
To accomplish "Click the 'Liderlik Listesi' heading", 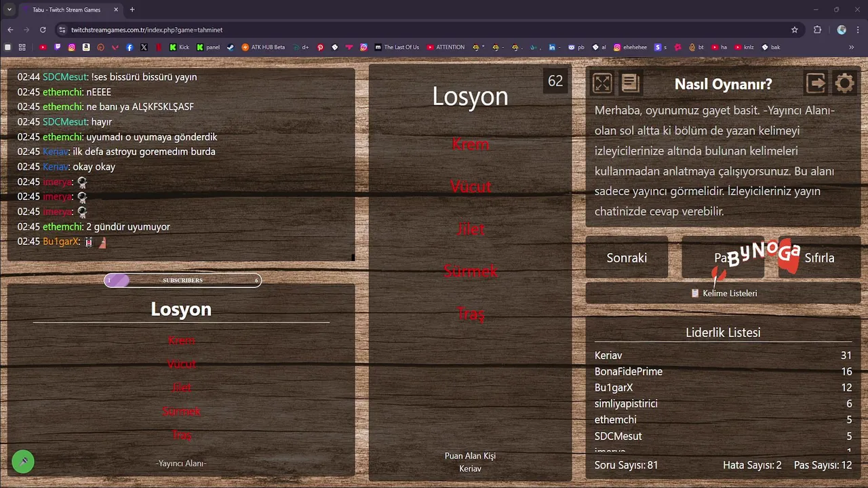I will [x=723, y=333].
